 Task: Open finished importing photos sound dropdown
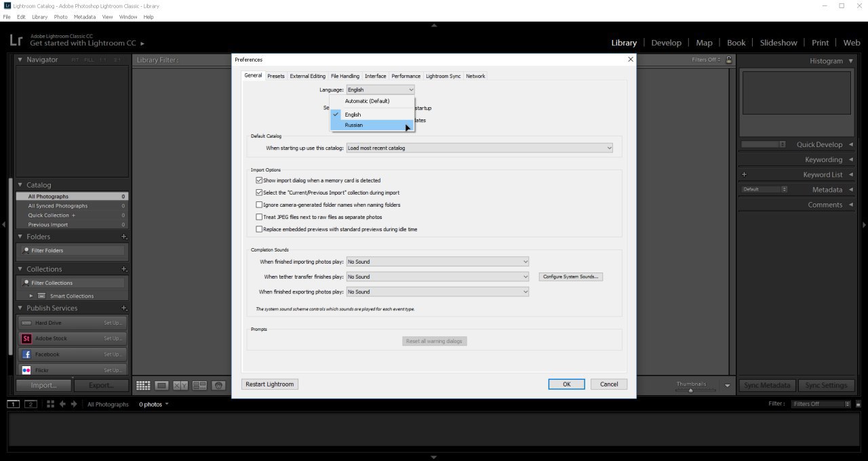(437, 262)
